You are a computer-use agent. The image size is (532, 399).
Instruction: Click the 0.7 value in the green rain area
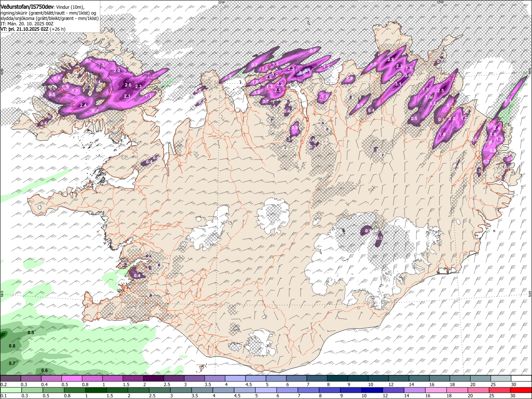(12, 363)
